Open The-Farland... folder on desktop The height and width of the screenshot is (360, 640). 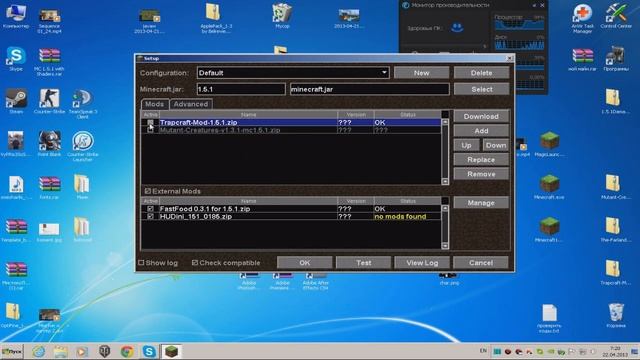613,229
